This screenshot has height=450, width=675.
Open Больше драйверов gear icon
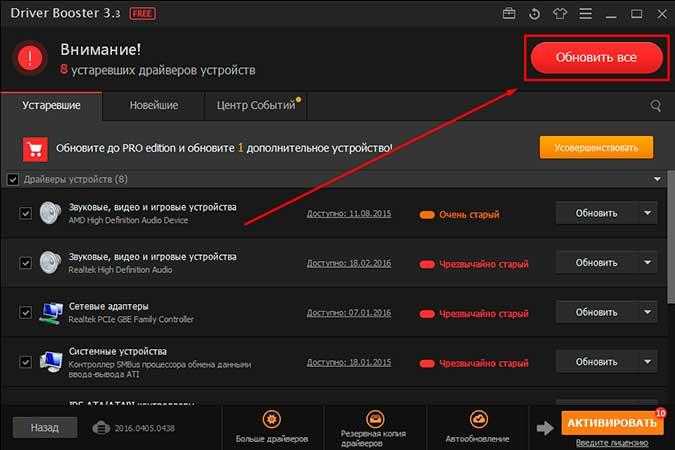pos(272,419)
